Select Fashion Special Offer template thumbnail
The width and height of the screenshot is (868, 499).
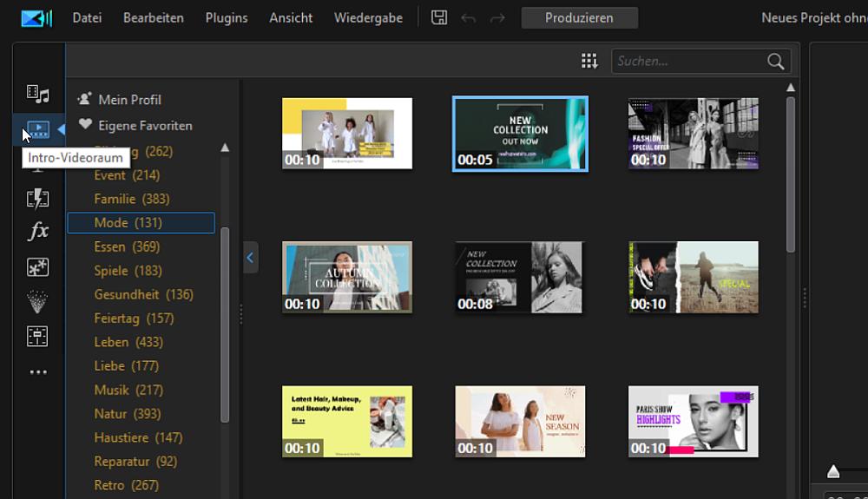coord(693,134)
